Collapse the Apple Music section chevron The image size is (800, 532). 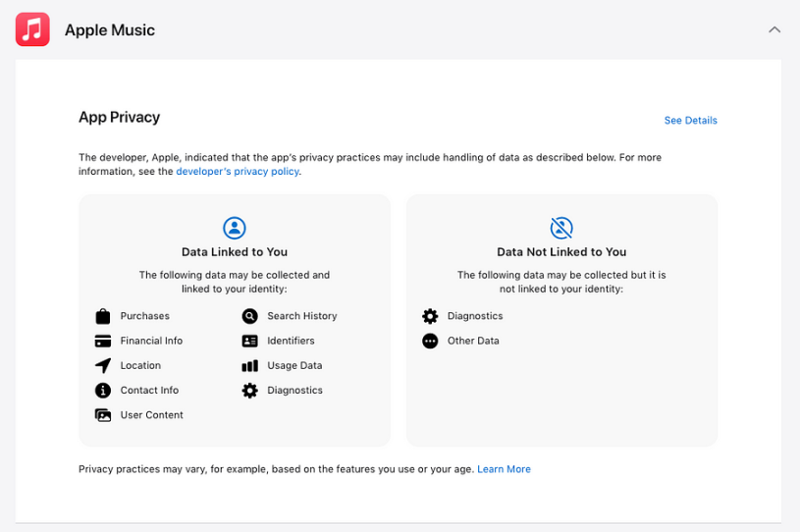click(774, 29)
